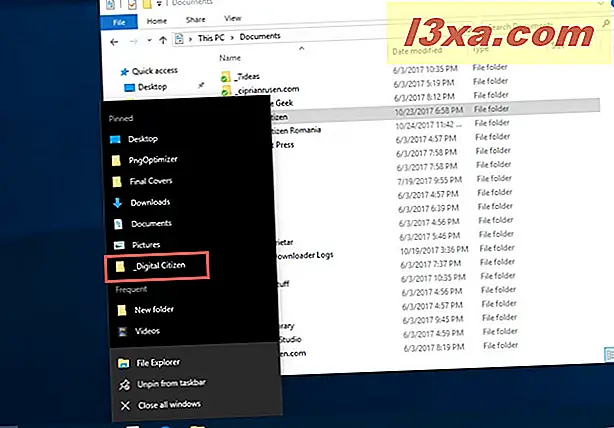Click the date 6/3/2017 5:19 PM

click(x=424, y=83)
